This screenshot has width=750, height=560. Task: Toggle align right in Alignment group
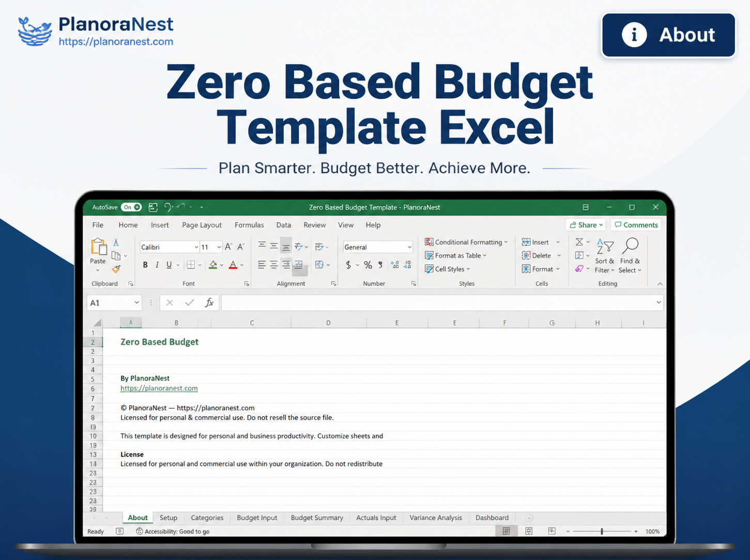[286, 265]
